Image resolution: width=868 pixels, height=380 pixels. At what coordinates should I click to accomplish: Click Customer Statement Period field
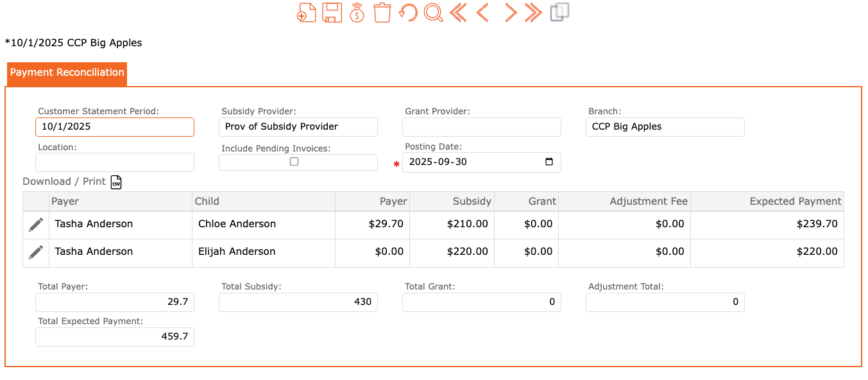[x=115, y=127]
